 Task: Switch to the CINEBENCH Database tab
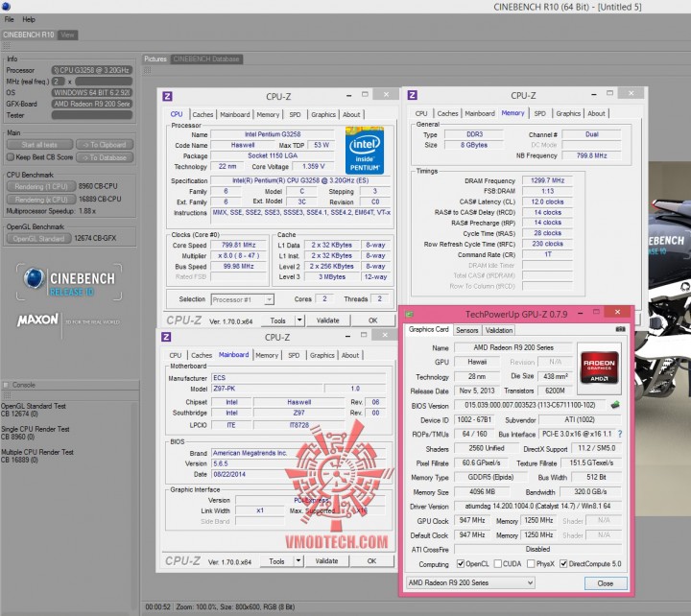[206, 59]
